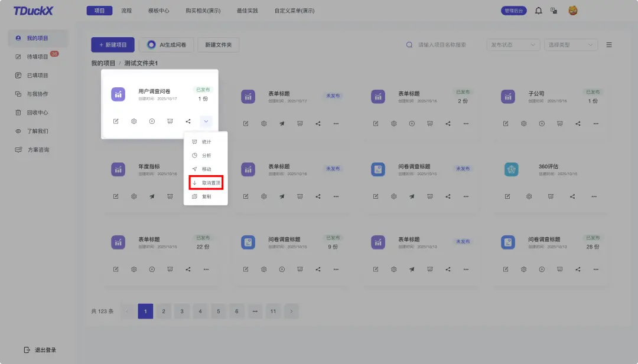638x364 pixels.
Task: Switch to list view layout icon
Action: tap(609, 45)
